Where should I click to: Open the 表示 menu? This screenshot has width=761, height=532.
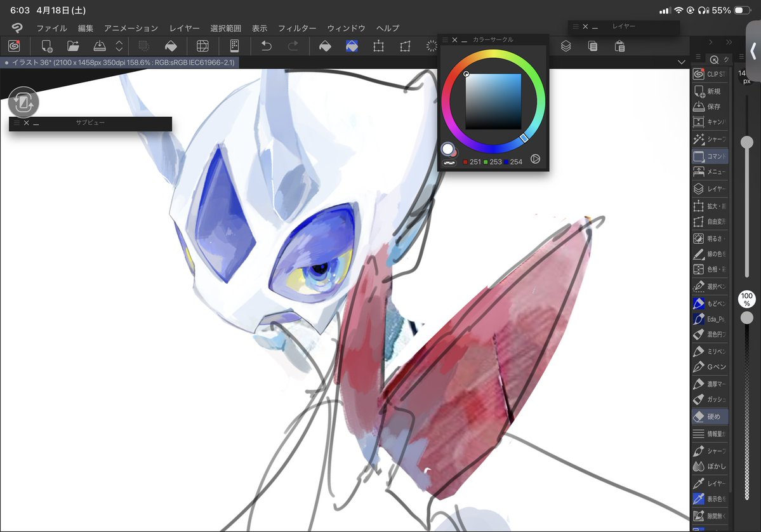[x=260, y=28]
